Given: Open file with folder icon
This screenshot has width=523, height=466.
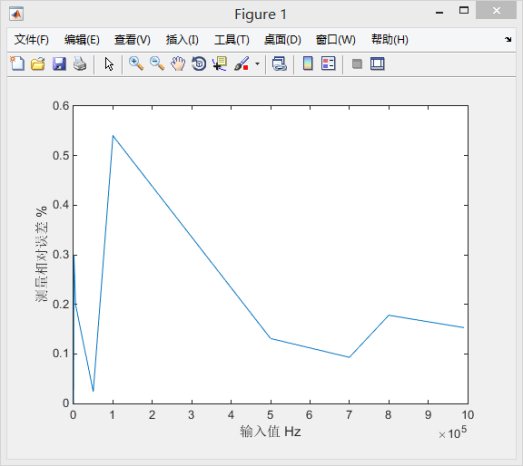Looking at the screenshot, I should (x=38, y=63).
